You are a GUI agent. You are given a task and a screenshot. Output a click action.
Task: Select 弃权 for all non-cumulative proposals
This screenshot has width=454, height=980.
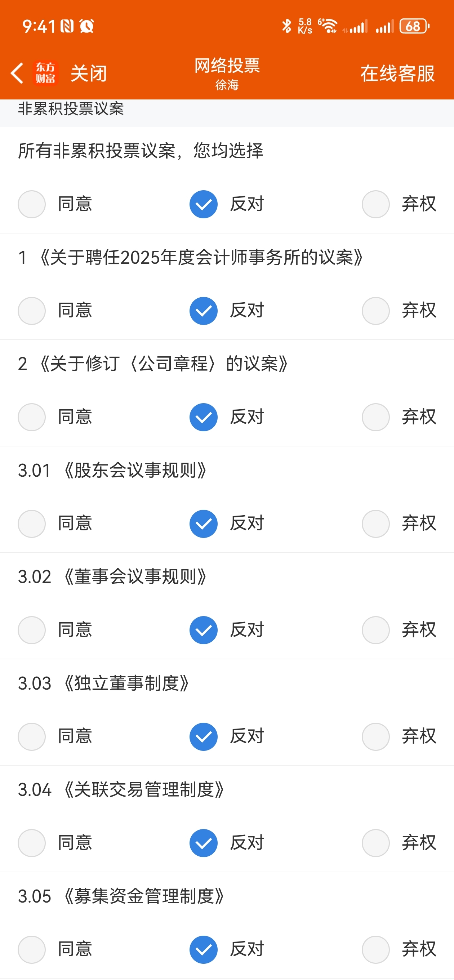point(375,204)
